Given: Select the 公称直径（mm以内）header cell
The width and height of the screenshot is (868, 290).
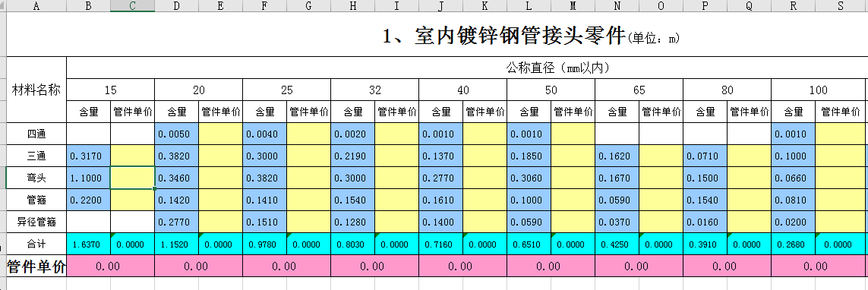Looking at the screenshot, I should tap(557, 68).
